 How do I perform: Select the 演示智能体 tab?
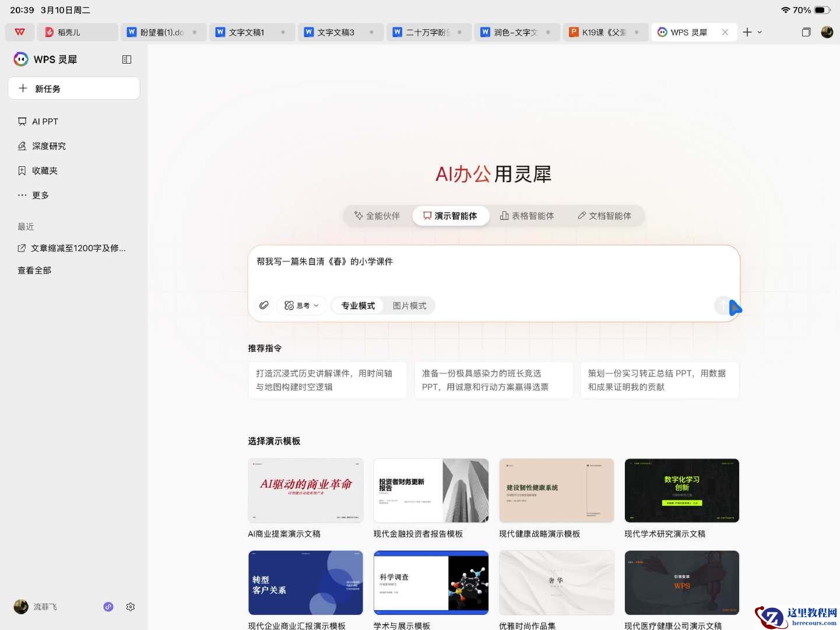(451, 216)
